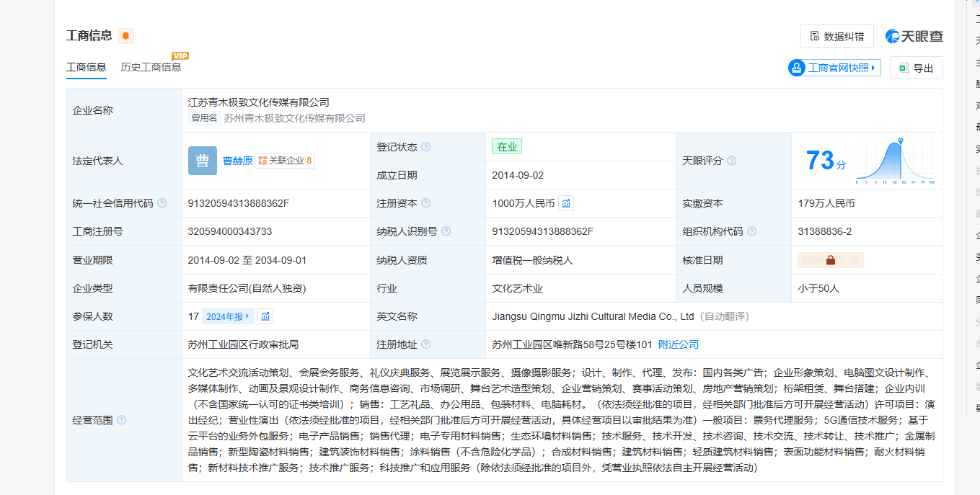
Task: Export data with the 导出 button
Action: pyautogui.click(x=916, y=68)
